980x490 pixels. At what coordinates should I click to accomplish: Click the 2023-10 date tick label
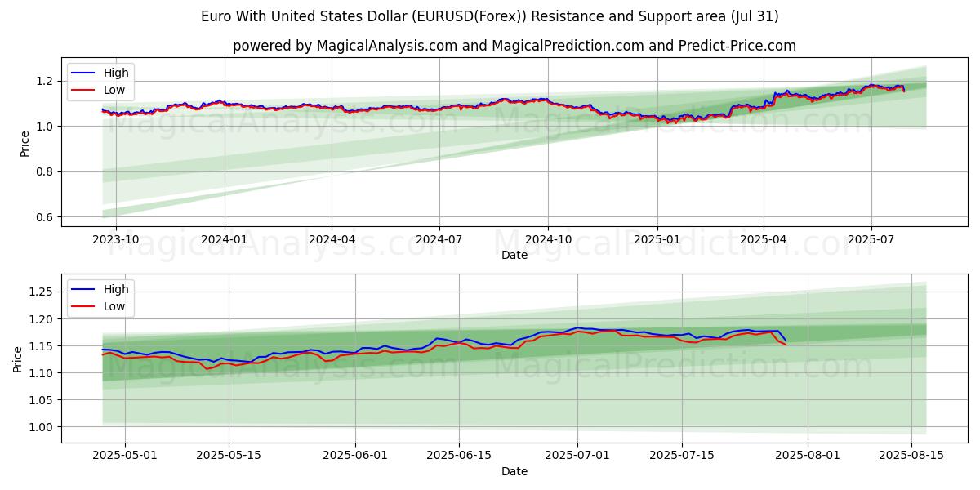point(116,239)
